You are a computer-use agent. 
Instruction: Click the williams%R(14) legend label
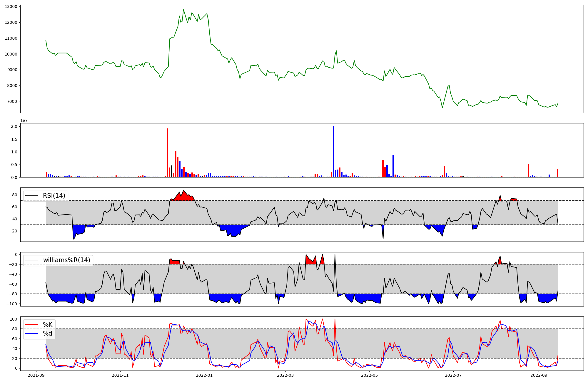coord(66,260)
